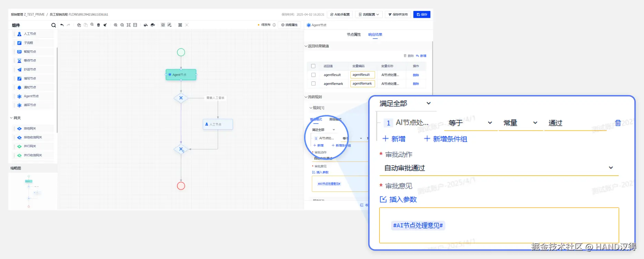Collapse the 网关 component group
644x259 pixels.
(x=11, y=118)
